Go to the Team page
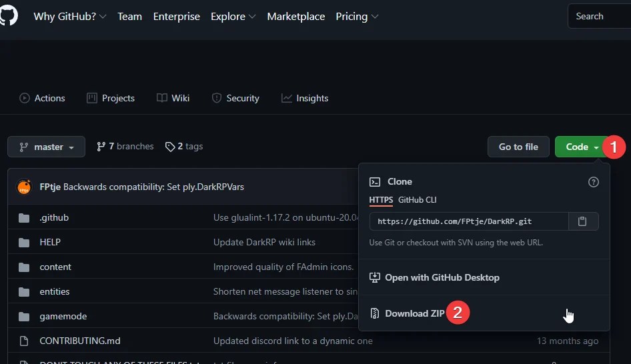 (x=129, y=17)
